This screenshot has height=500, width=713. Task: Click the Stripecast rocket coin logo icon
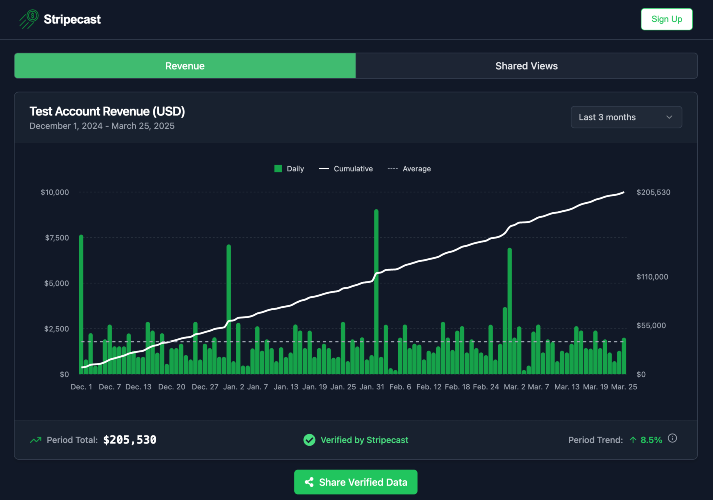29,19
